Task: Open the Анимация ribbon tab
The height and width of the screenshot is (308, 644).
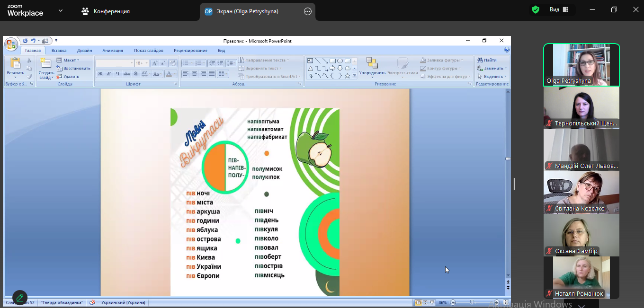Action: (113, 51)
